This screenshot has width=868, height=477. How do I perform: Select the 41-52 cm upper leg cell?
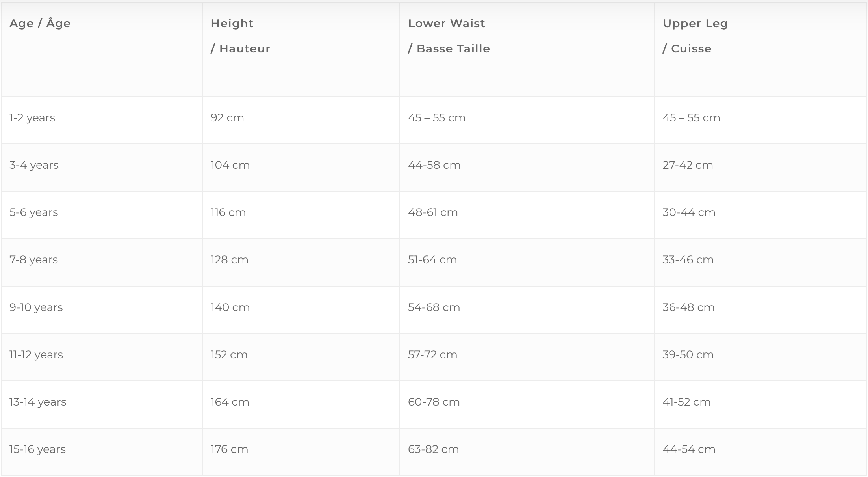pyautogui.click(x=686, y=402)
